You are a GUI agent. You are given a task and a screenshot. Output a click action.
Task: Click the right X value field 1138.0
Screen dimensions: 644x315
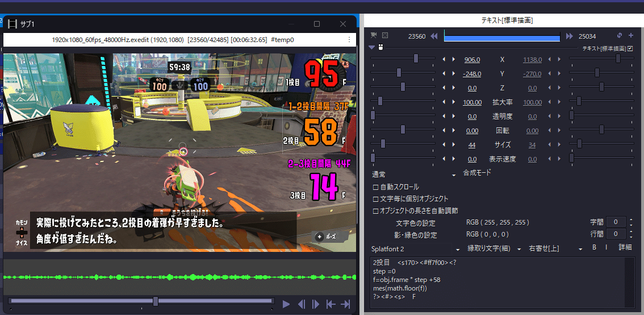532,60
